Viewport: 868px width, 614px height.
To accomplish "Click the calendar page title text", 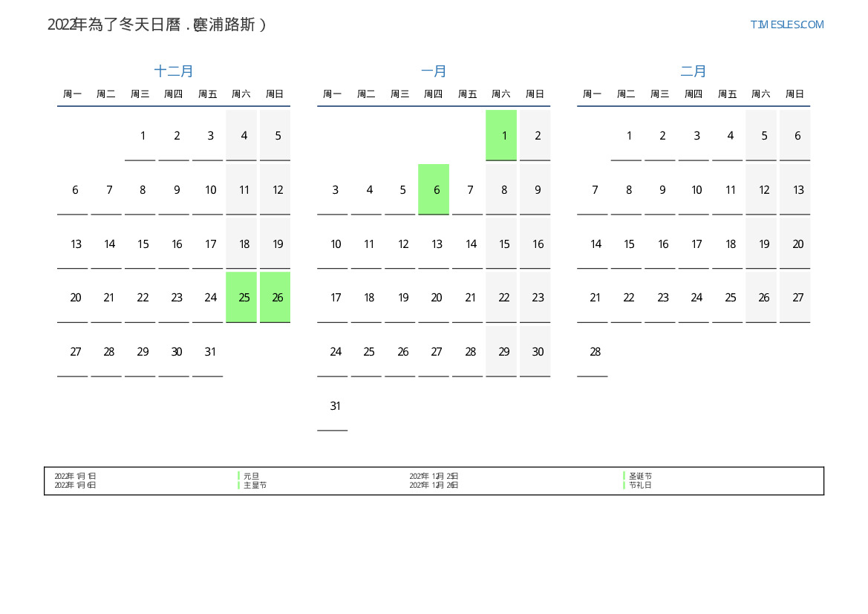I will (157, 25).
